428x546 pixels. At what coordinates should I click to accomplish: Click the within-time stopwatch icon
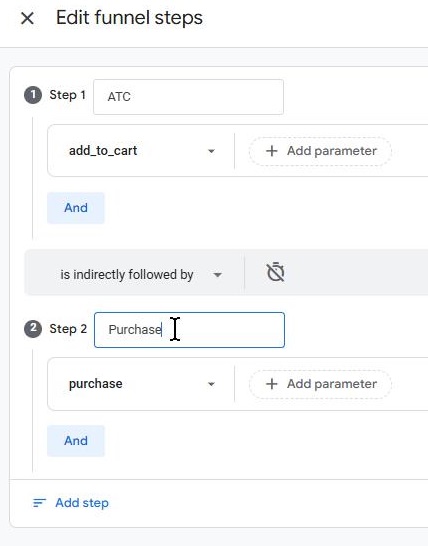pos(275,272)
